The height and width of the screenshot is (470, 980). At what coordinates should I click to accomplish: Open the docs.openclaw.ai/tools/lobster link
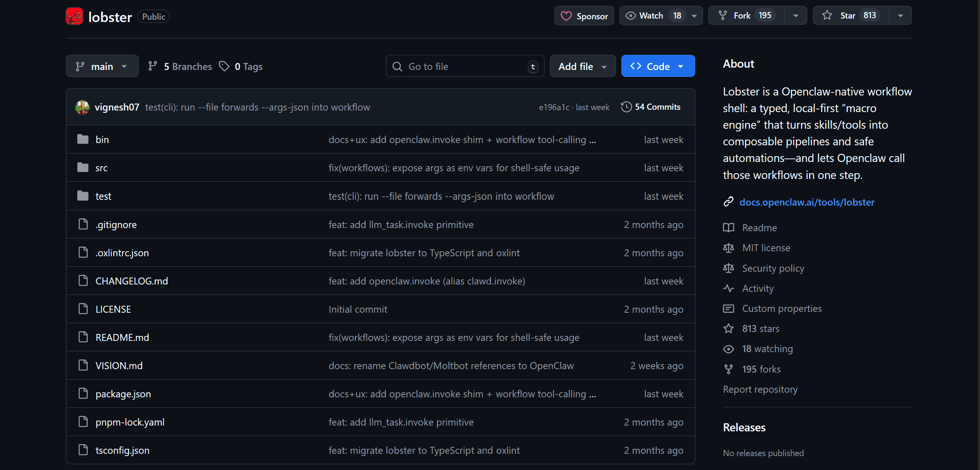[x=806, y=202]
